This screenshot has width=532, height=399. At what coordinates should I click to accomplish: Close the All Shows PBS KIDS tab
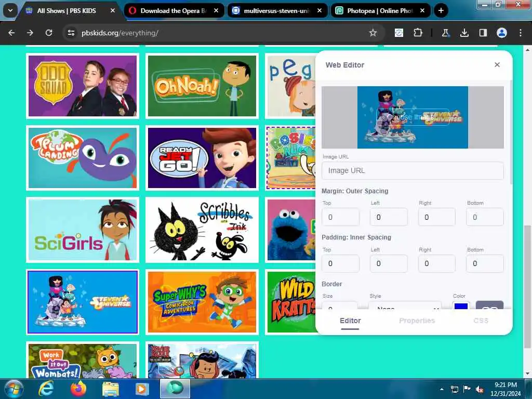pyautogui.click(x=113, y=10)
